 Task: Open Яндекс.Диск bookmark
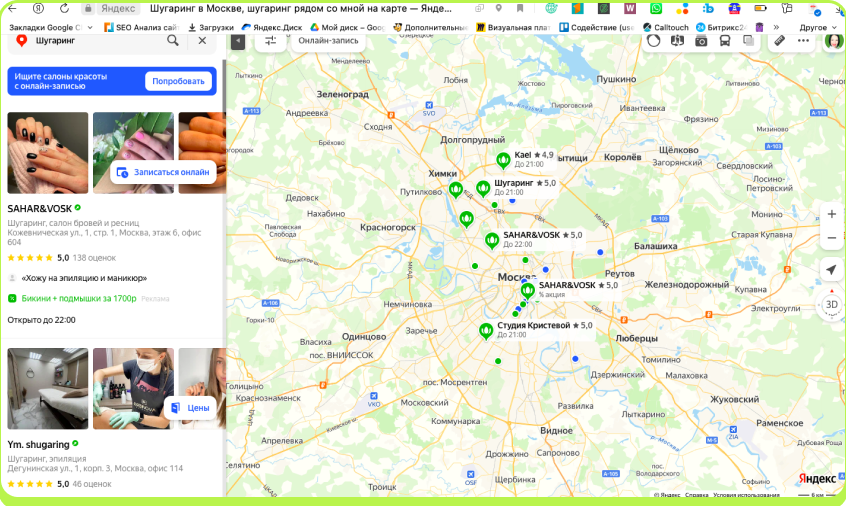[272, 28]
